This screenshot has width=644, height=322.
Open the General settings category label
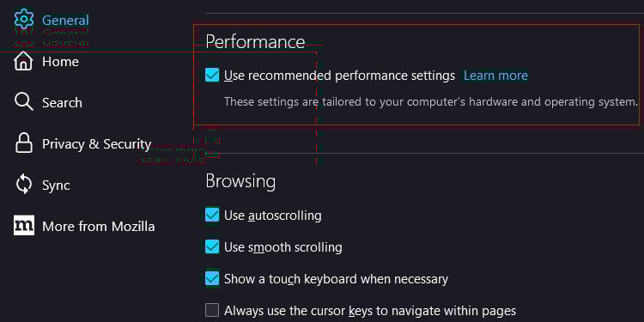(x=65, y=20)
